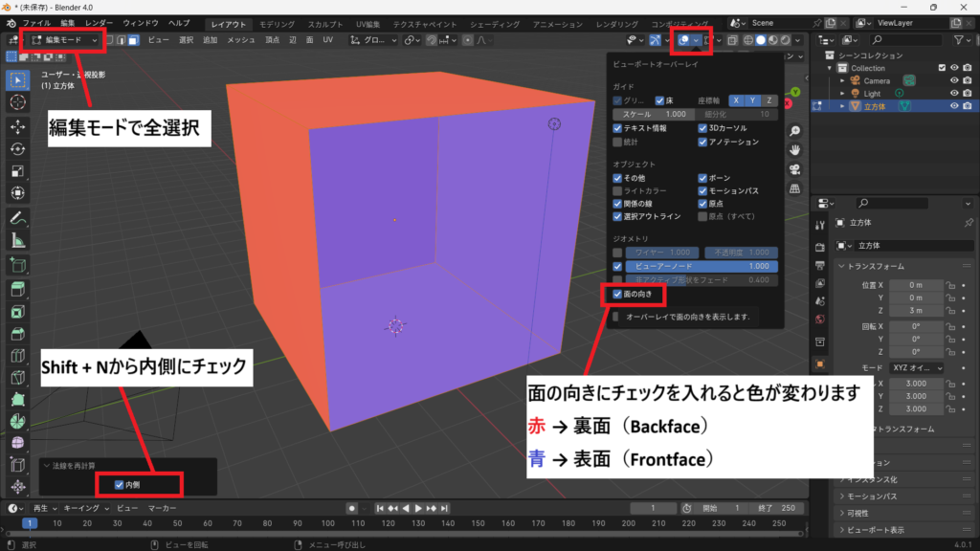
Task: Expand the Light item in the outliner
Action: click(843, 94)
